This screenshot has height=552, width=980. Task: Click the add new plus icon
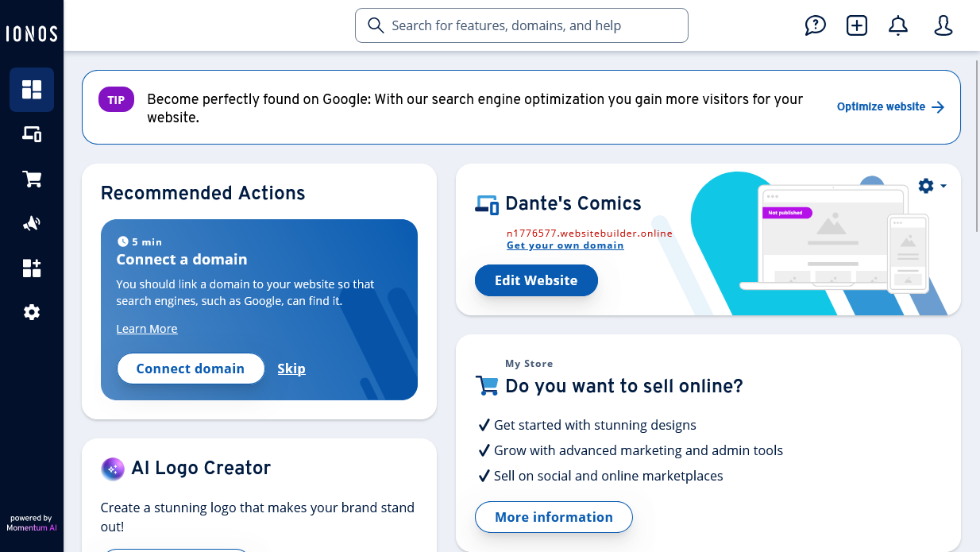tap(857, 25)
